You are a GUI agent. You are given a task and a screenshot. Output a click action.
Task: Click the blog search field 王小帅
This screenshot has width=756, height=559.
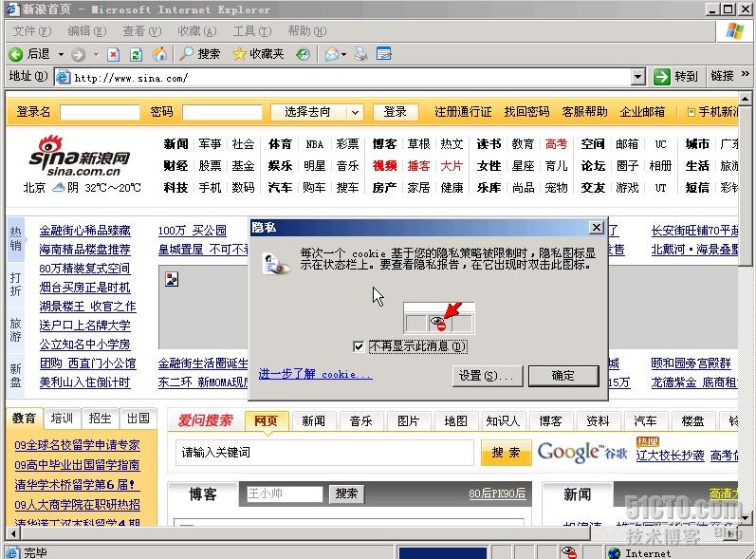(284, 494)
